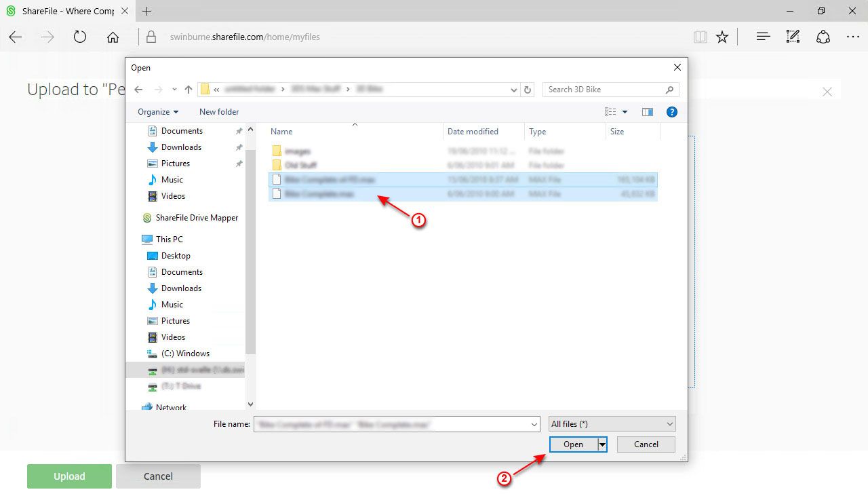Click the Up one level arrow in dialog
Viewport: 868px width, 494px height.
click(189, 90)
